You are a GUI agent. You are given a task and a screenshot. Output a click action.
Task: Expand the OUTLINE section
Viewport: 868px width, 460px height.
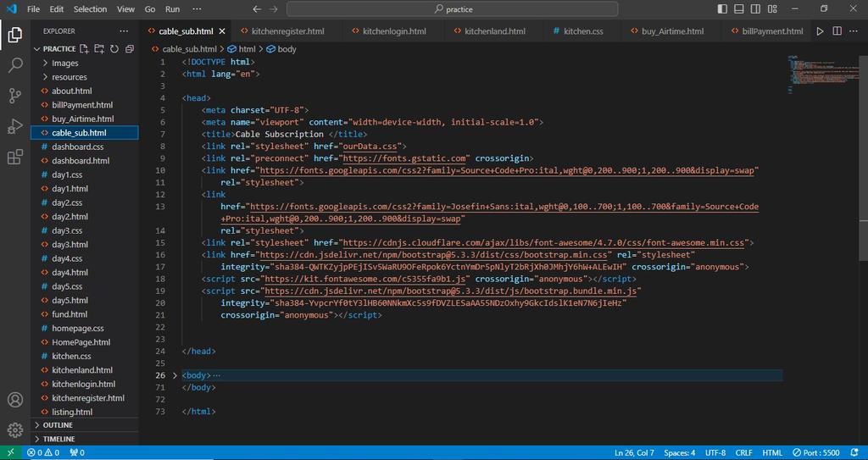tap(84, 425)
